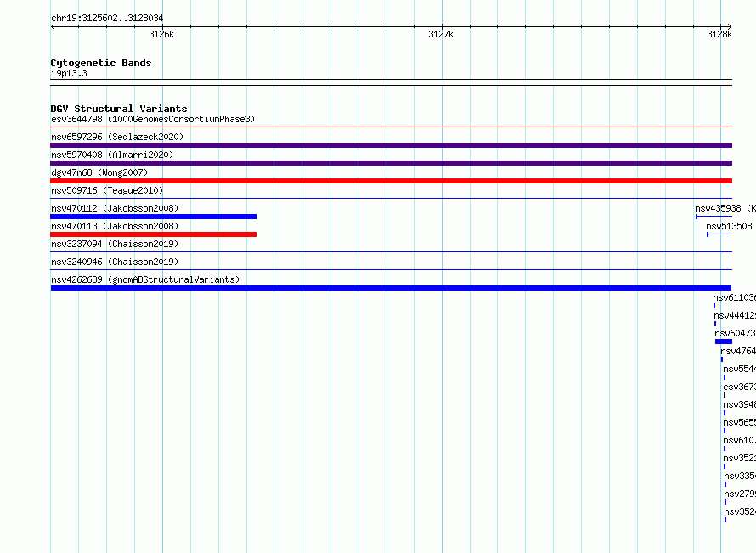756x553 pixels.
Task: Click the 3128k ruler label
Action: click(719, 34)
